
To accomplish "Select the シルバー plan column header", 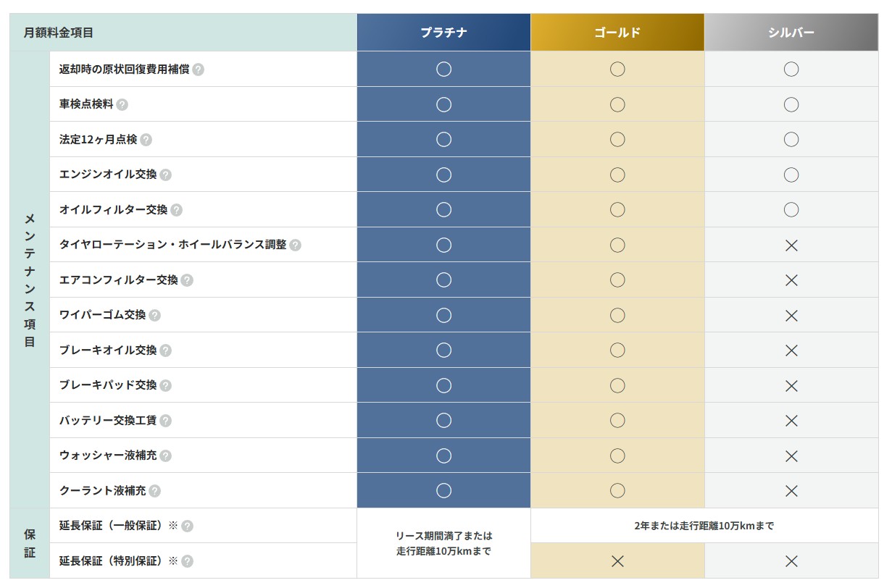I will (x=791, y=33).
